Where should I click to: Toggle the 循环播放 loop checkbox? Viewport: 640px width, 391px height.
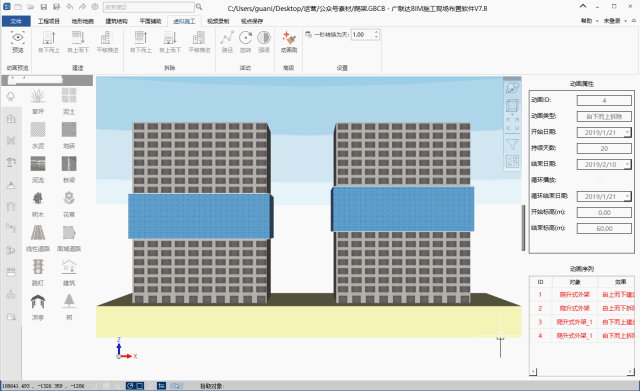pos(600,180)
